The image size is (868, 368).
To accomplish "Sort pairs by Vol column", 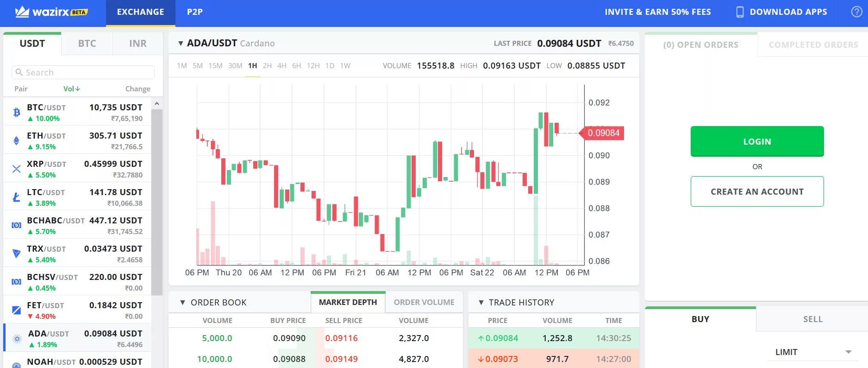I will coord(72,89).
